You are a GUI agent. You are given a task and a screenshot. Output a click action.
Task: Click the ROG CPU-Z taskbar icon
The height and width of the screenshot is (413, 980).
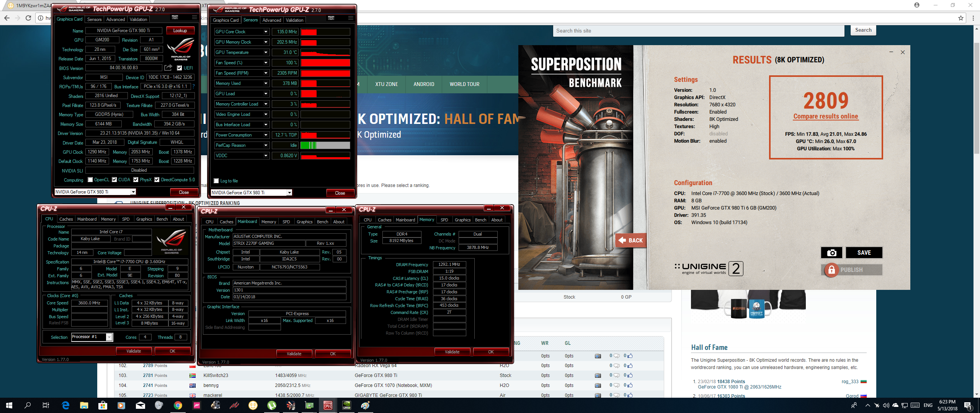(328, 405)
